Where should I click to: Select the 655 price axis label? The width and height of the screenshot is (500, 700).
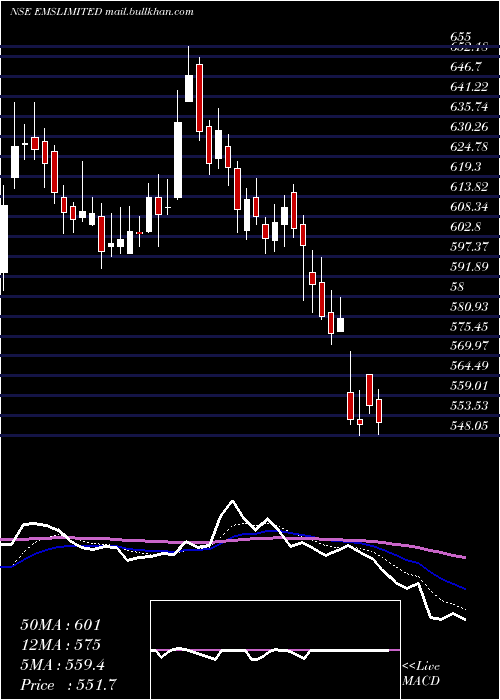click(461, 37)
